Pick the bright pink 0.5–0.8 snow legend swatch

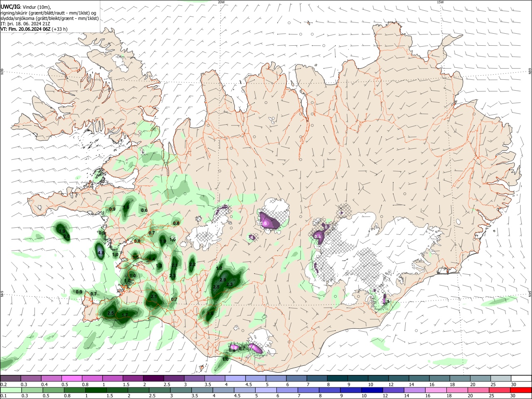(x=71, y=378)
